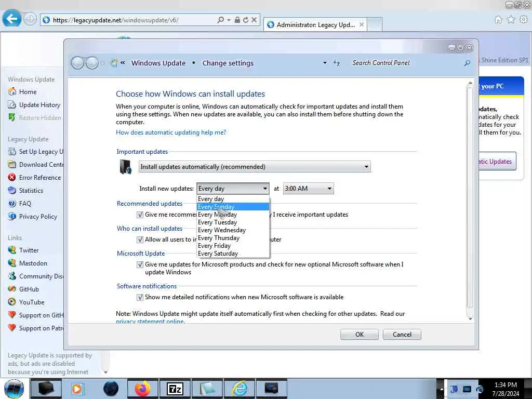
Task: Open the Windows Start orb
Action: point(14,389)
